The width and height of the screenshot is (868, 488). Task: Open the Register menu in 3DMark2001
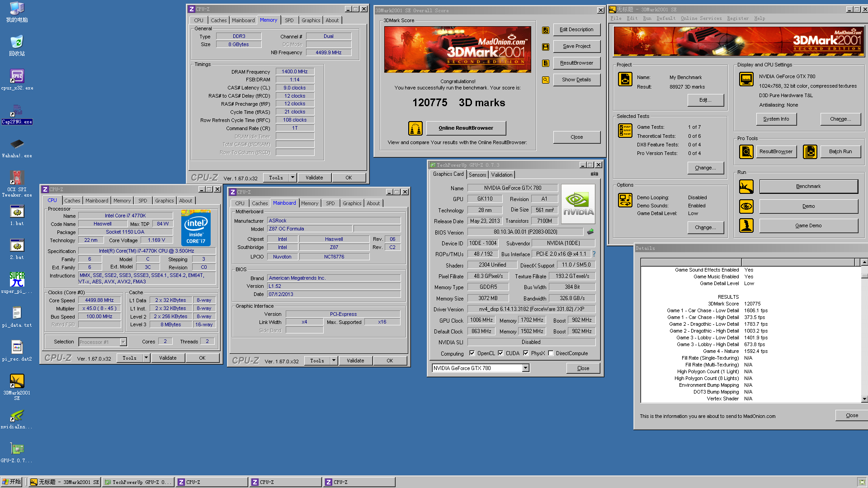point(737,19)
